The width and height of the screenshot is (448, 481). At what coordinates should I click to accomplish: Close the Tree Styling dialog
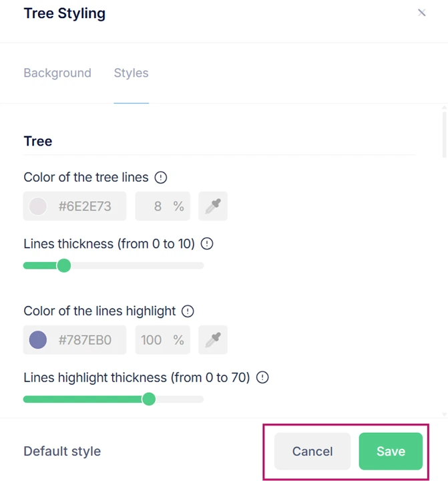point(421,13)
